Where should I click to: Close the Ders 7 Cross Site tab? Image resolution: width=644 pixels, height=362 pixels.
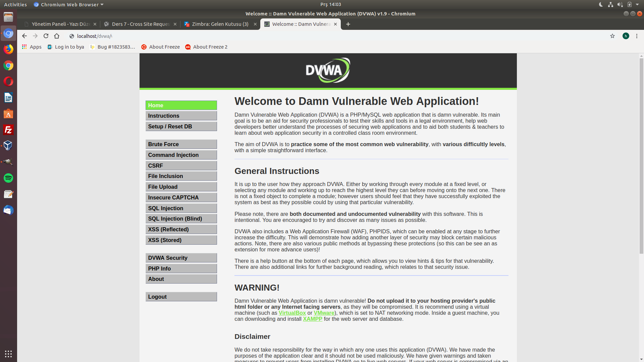click(x=175, y=24)
